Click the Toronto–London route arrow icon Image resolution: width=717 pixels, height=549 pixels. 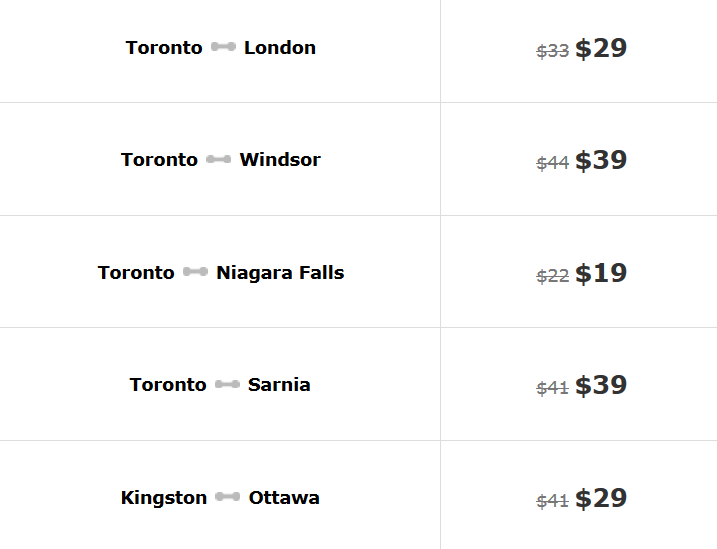[x=223, y=47]
